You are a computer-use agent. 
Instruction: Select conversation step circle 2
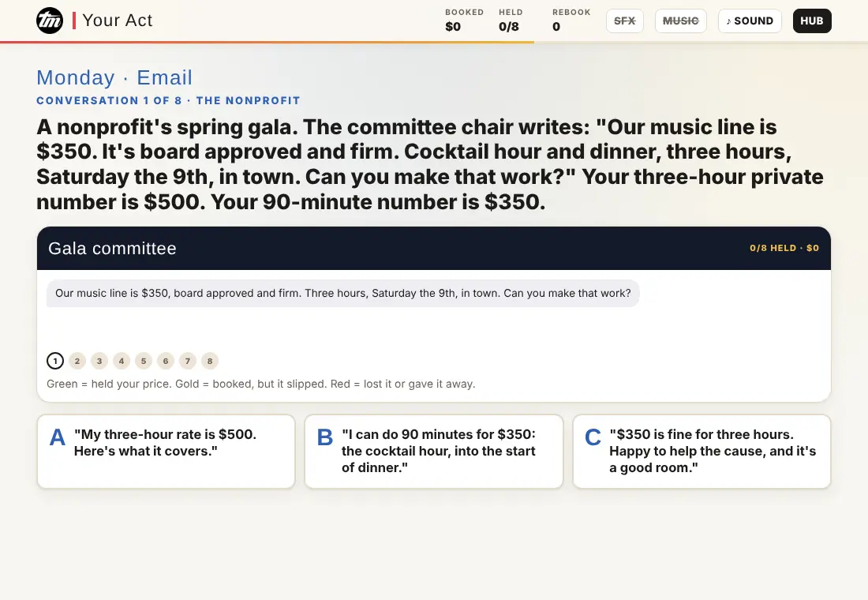pyautogui.click(x=77, y=361)
